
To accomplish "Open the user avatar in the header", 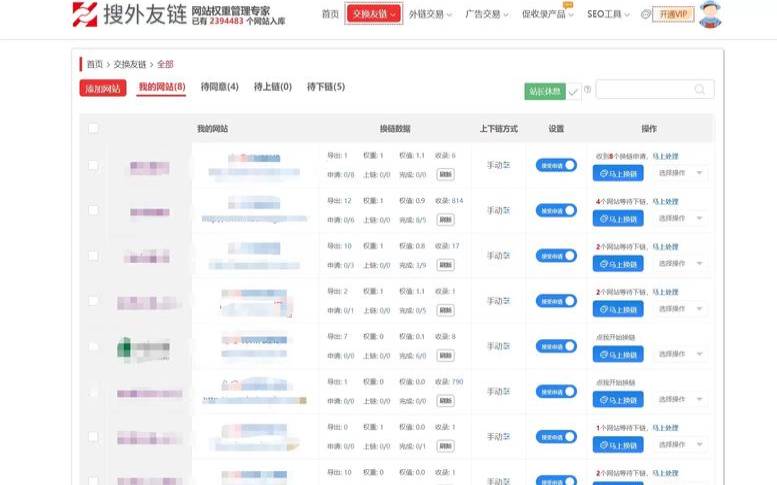I will tap(710, 14).
